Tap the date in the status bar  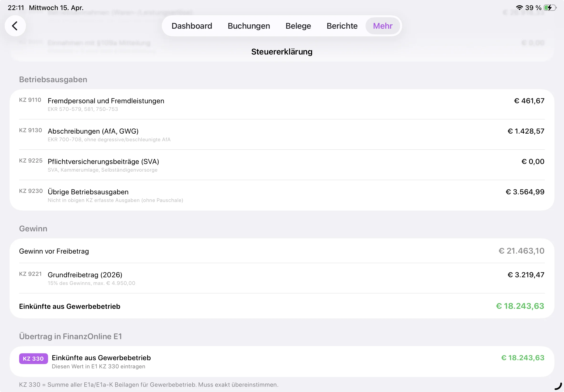tap(56, 8)
